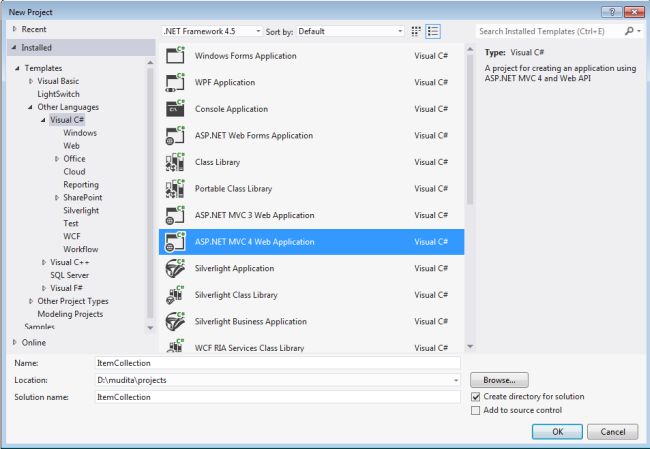The width and height of the screenshot is (650, 449).
Task: Click the Name input field
Action: [278, 363]
